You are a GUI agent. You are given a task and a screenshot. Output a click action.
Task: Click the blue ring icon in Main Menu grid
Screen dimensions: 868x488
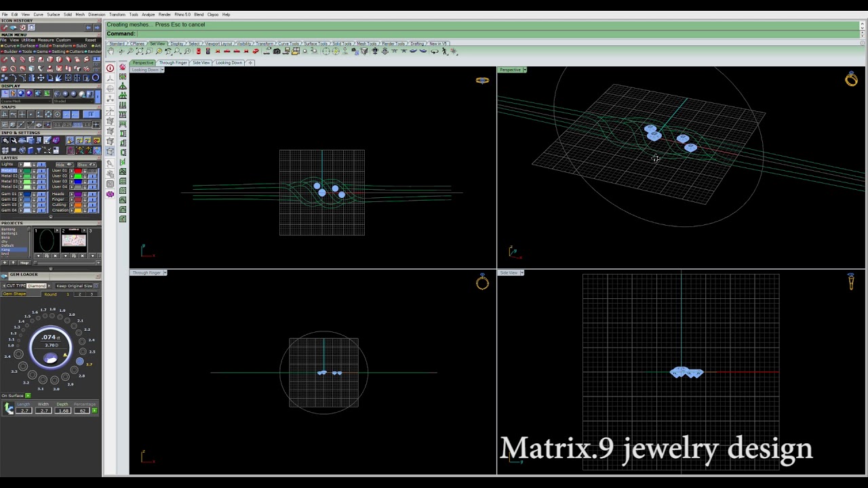pos(96,78)
